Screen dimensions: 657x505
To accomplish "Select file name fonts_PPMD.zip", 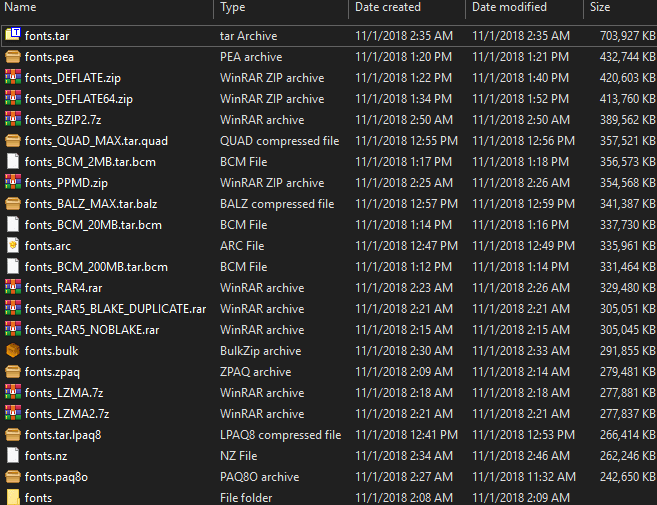I will (66, 183).
